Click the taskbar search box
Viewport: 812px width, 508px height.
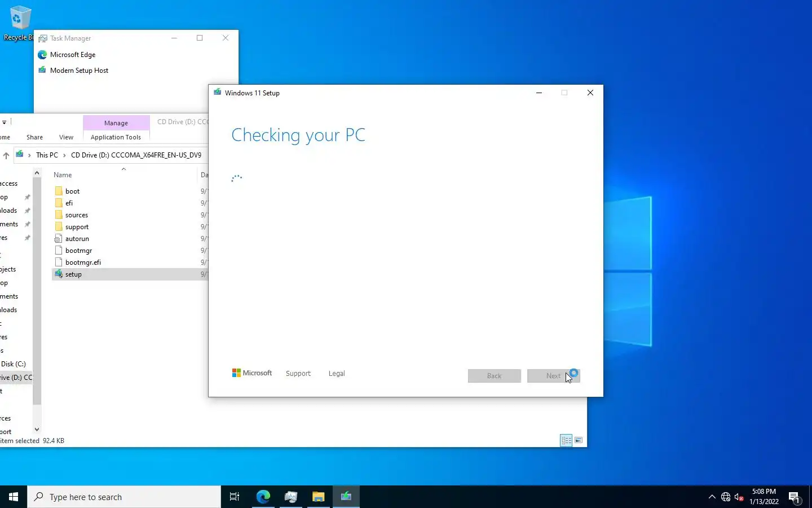pyautogui.click(x=124, y=497)
